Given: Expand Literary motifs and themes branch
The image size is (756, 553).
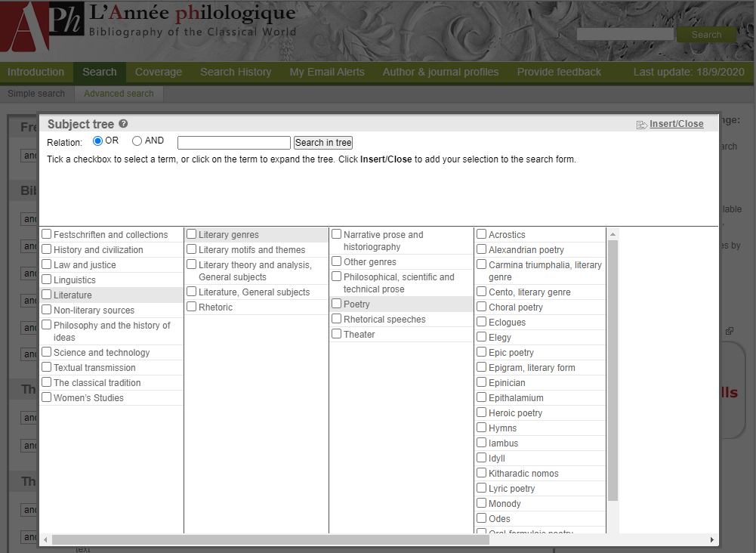Looking at the screenshot, I should tap(252, 250).
